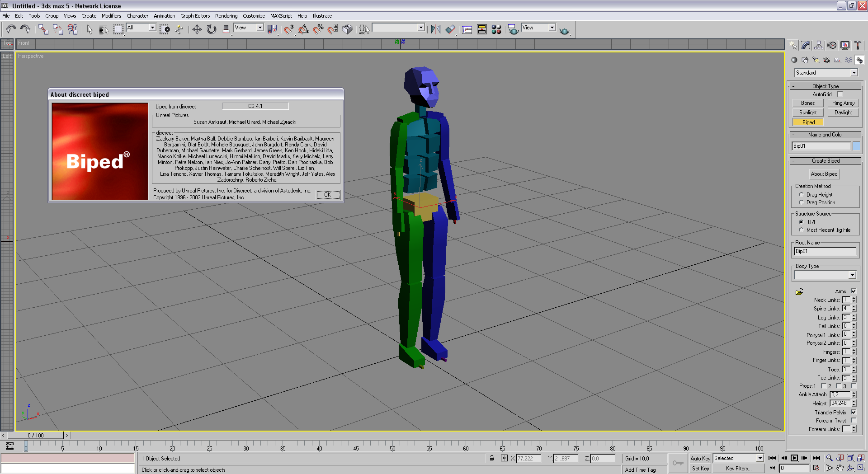Screen dimensions: 868x474
Task: Click the Redo arrow icon
Action: [25, 29]
